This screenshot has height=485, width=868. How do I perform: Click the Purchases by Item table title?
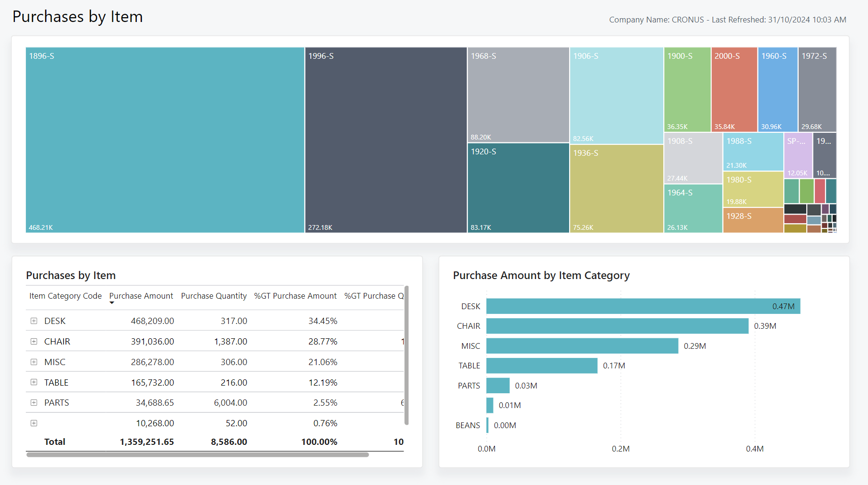click(71, 276)
